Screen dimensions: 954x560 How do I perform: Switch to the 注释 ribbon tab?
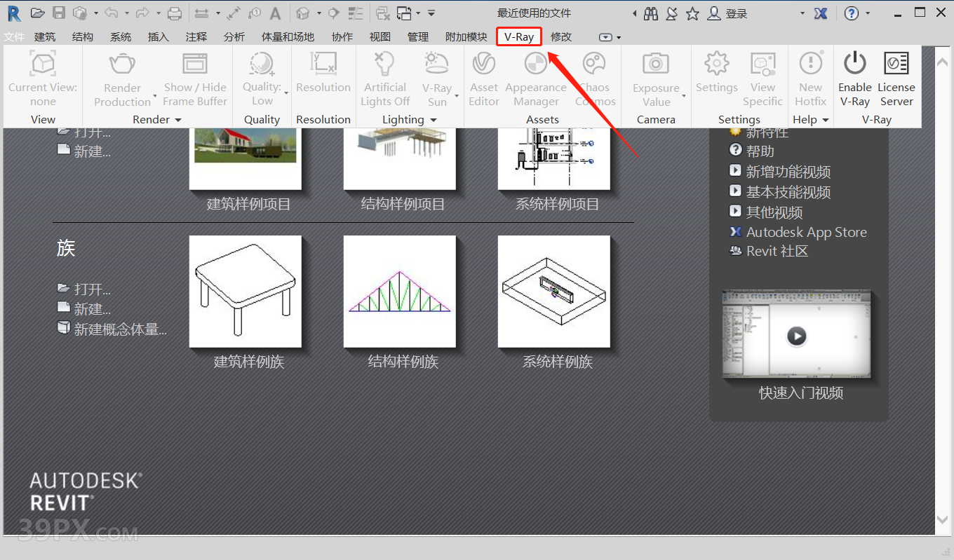click(196, 37)
